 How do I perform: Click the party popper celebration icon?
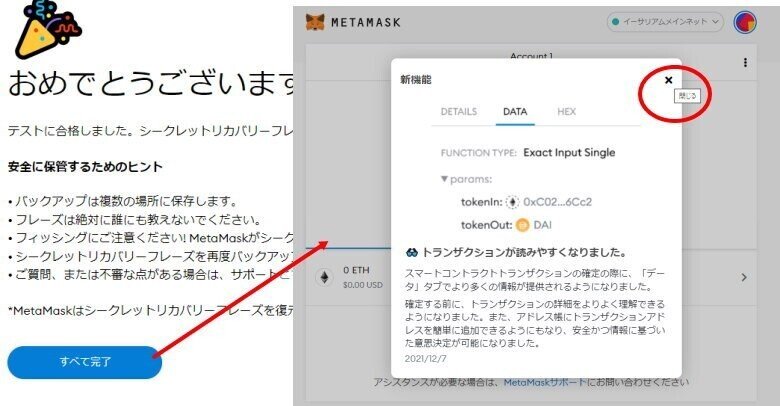46,27
